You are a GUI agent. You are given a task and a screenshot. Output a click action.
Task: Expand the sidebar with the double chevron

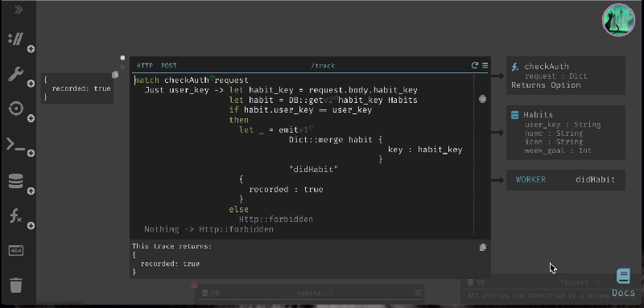tap(19, 10)
